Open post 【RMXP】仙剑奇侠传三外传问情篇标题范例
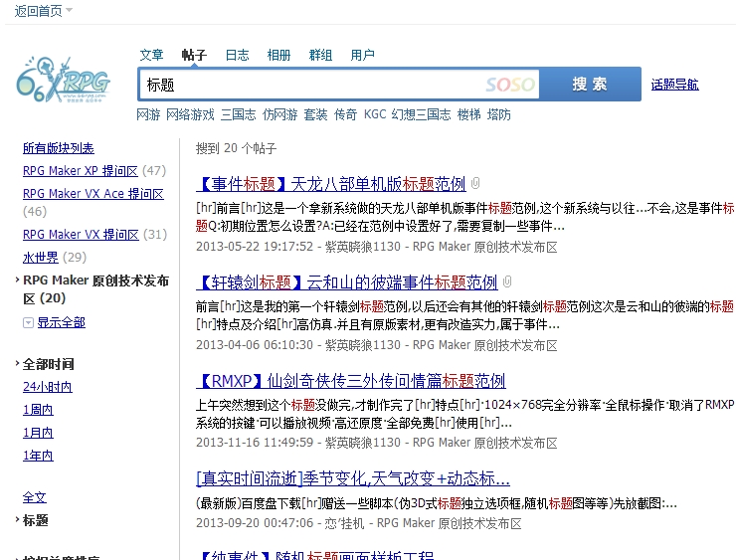 351,381
